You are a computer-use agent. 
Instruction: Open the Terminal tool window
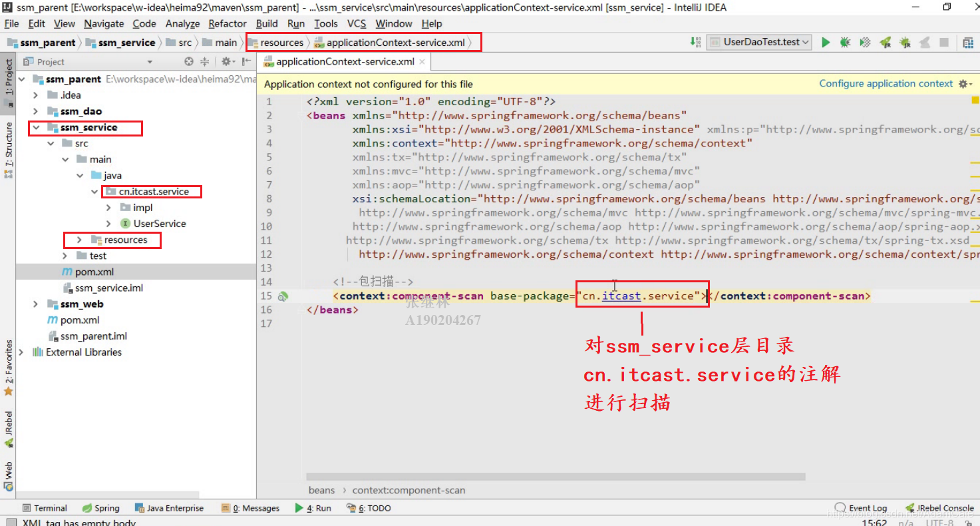(x=45, y=508)
